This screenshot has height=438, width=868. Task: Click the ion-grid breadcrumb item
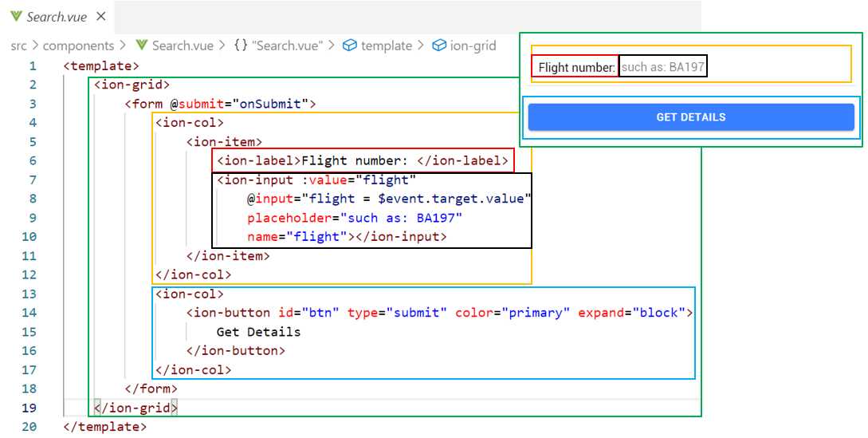tap(473, 45)
